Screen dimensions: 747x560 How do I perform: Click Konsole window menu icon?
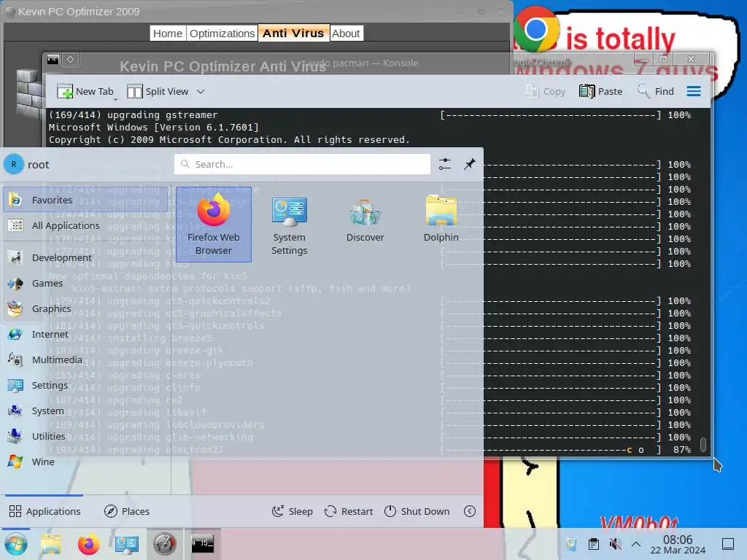[x=53, y=60]
